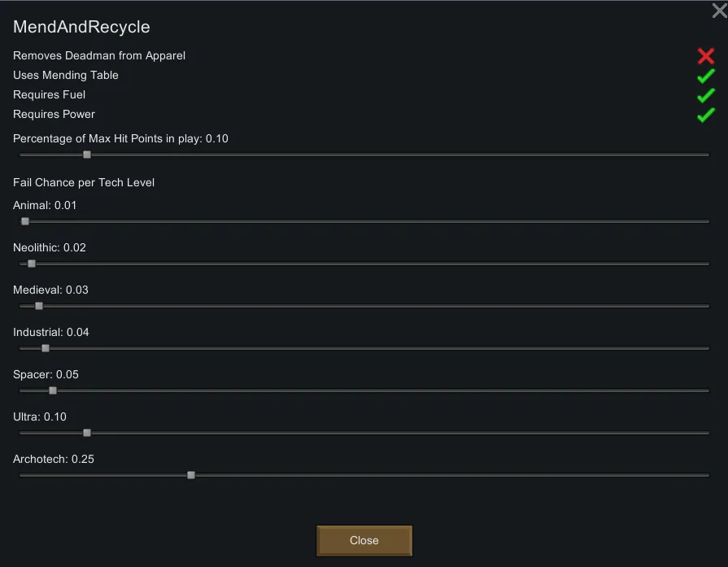
Task: Click the Requires Power label text
Action: pyautogui.click(x=54, y=115)
